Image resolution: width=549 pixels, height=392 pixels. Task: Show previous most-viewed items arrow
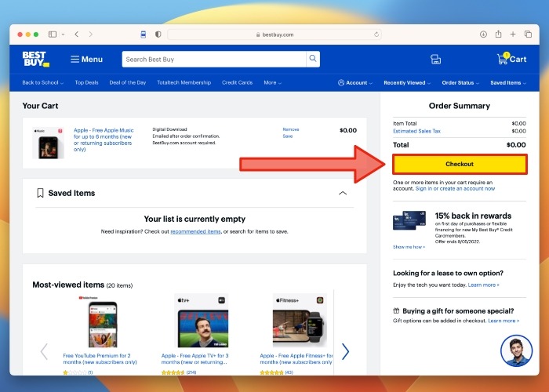[44, 351]
